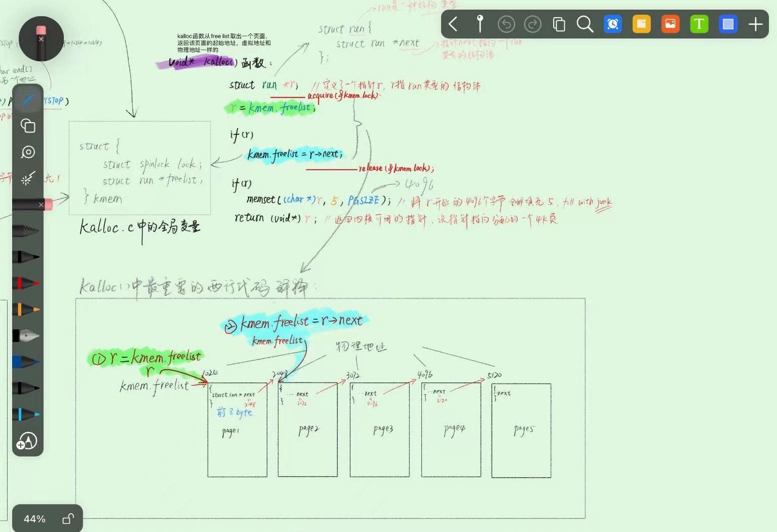Viewport: 777px width, 532px height.
Task: Open search with the magnifier icon
Action: click(585, 24)
